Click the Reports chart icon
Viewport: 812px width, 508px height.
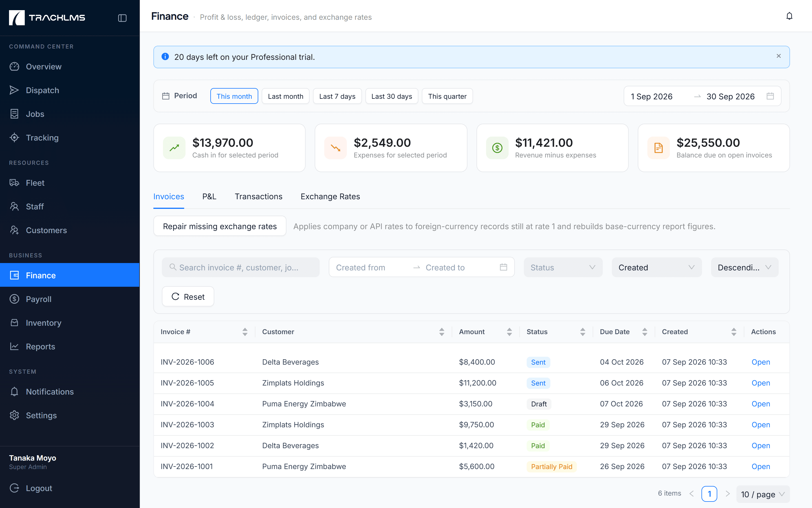pyautogui.click(x=14, y=346)
